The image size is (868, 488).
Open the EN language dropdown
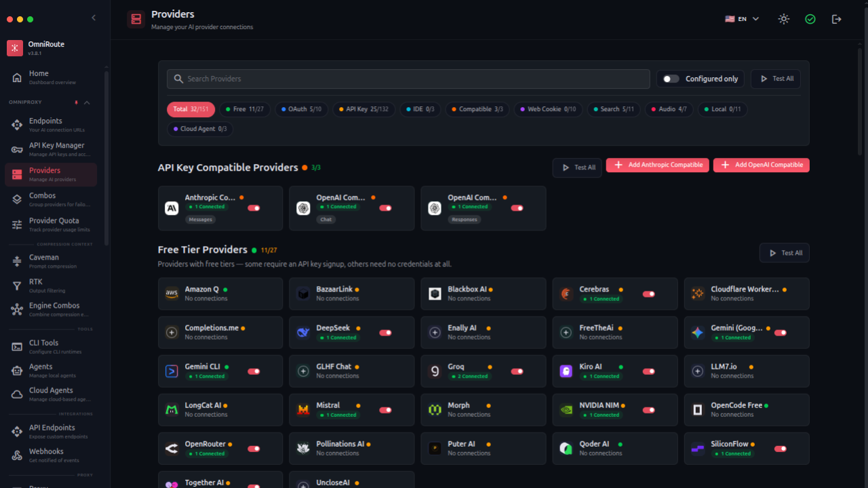742,19
